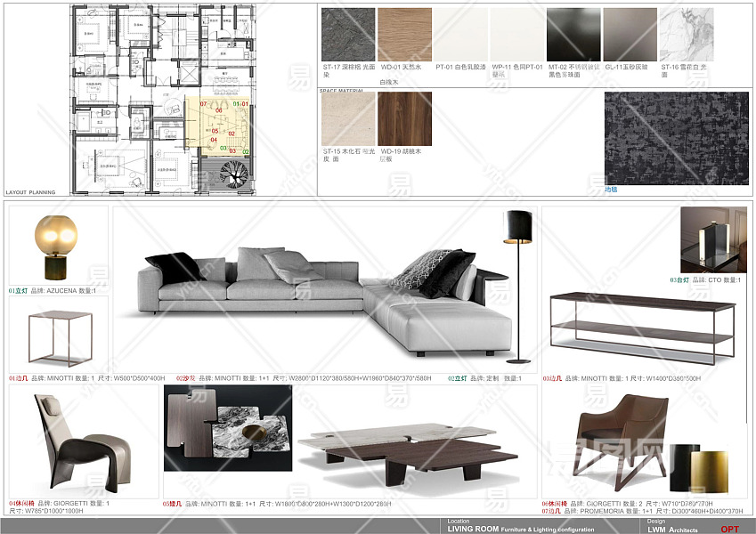
Task: Click the 'WD-01 天然木' label text
Action: click(x=401, y=67)
